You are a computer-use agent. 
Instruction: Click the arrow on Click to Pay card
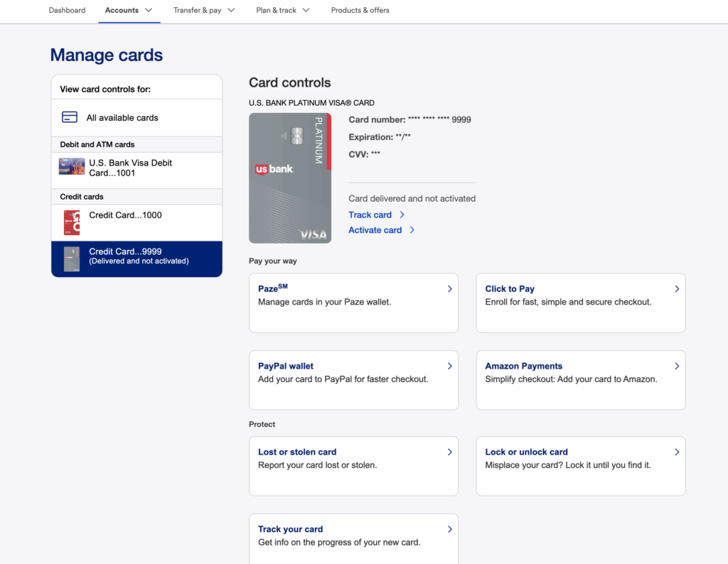(677, 289)
